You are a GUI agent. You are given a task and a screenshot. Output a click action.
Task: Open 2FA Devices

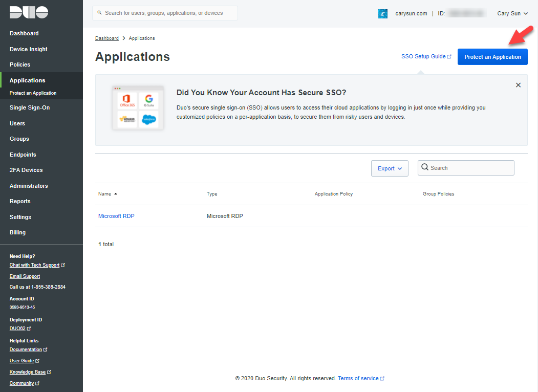click(26, 170)
